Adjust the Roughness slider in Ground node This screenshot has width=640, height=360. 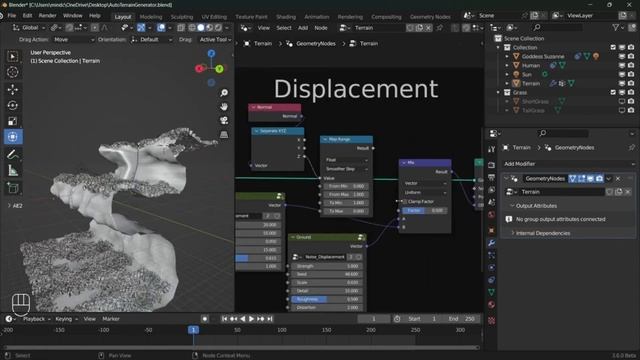click(x=326, y=299)
